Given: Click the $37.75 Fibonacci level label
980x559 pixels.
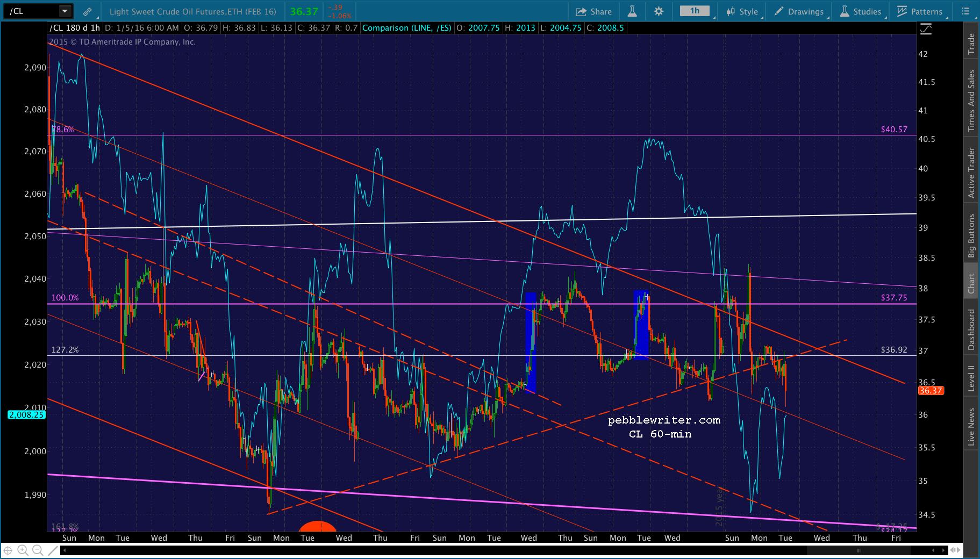Looking at the screenshot, I should coord(894,298).
